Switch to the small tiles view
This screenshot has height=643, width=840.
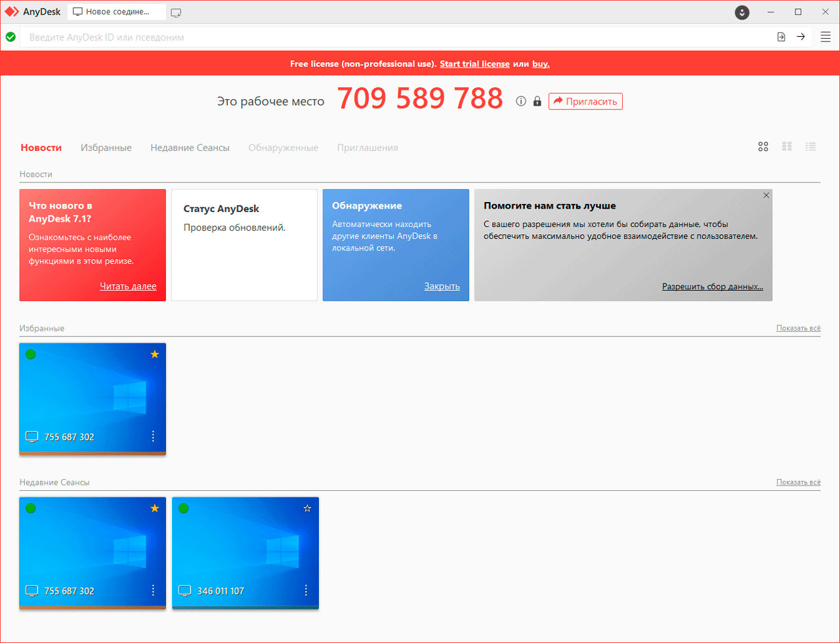[x=787, y=147]
